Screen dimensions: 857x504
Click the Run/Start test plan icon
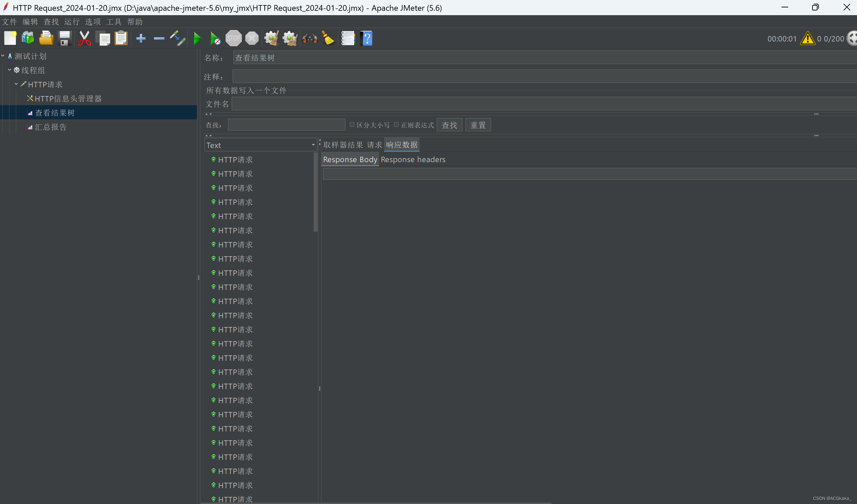(x=197, y=38)
